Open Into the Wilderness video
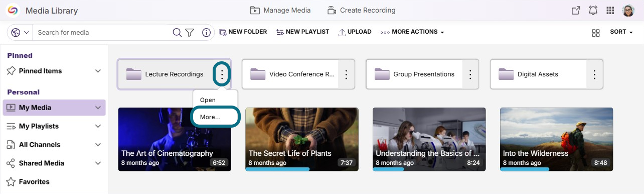644x194 pixels. pyautogui.click(x=557, y=139)
